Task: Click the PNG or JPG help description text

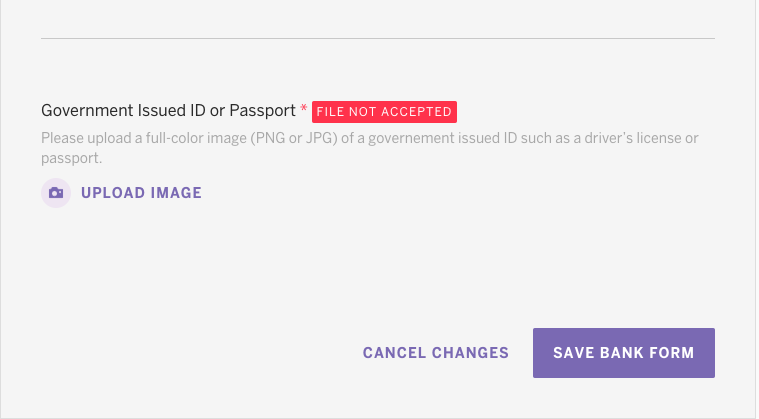Action: pyautogui.click(x=369, y=148)
